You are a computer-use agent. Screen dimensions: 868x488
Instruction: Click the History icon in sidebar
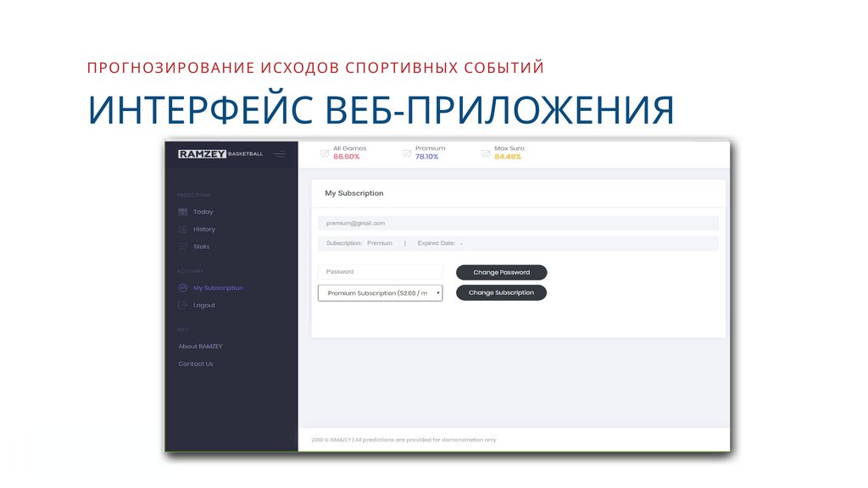tap(183, 229)
